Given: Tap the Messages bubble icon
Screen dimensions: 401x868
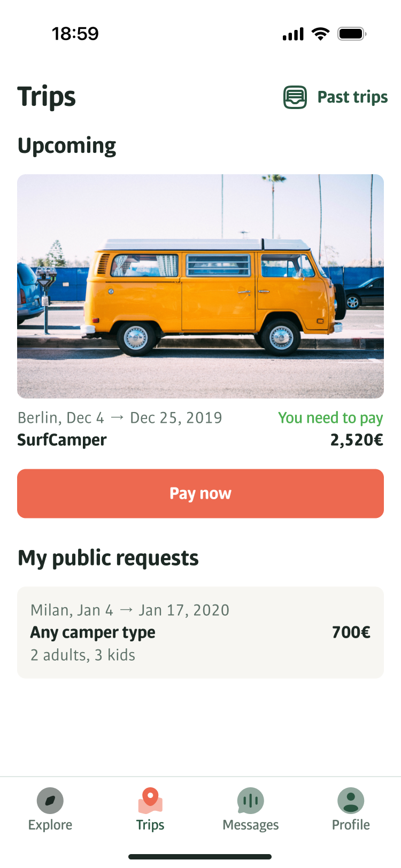Looking at the screenshot, I should pyautogui.click(x=250, y=801).
